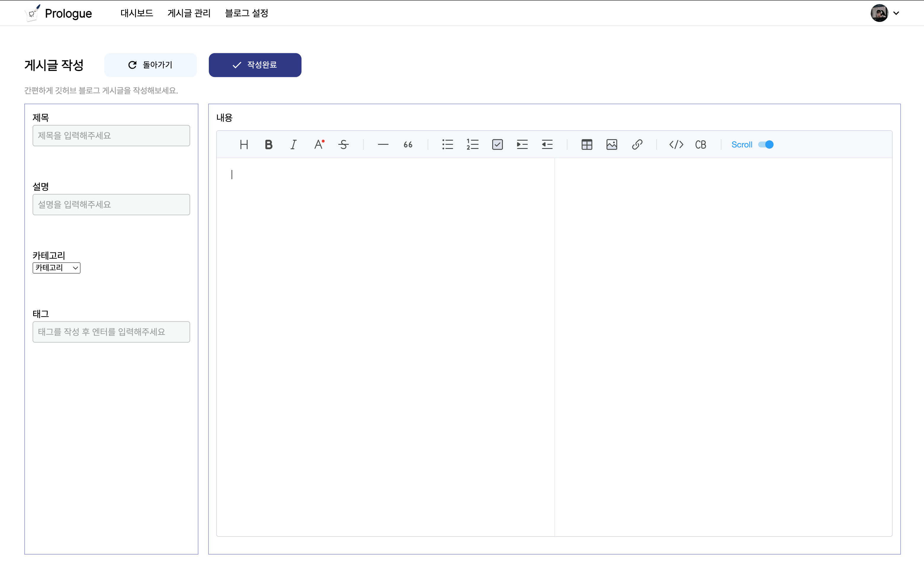Open 게시글 관리 menu
The width and height of the screenshot is (924, 575).
189,13
